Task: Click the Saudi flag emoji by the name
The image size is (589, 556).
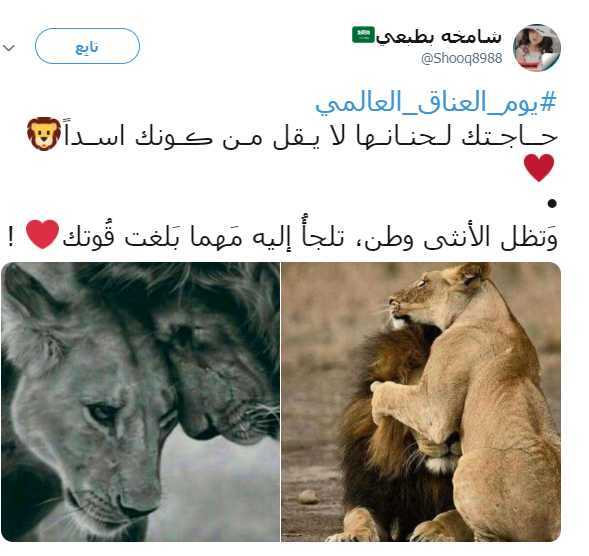Action: (363, 35)
